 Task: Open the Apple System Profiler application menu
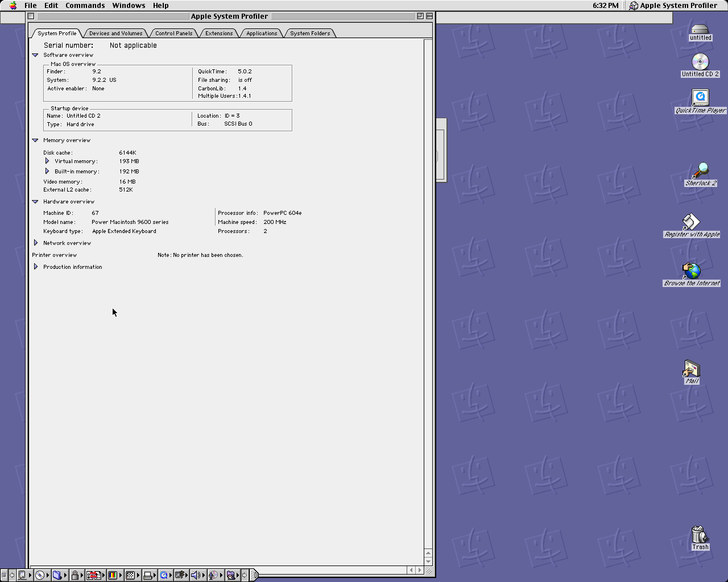pos(673,5)
